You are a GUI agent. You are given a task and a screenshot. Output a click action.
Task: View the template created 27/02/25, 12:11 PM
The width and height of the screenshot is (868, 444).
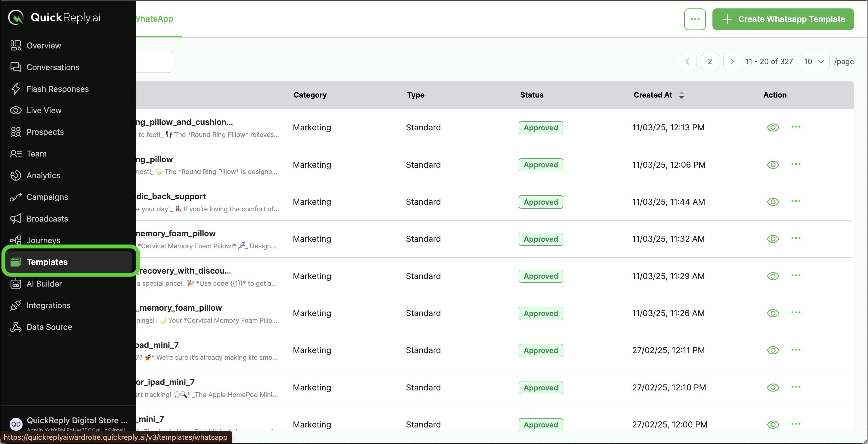tap(773, 350)
